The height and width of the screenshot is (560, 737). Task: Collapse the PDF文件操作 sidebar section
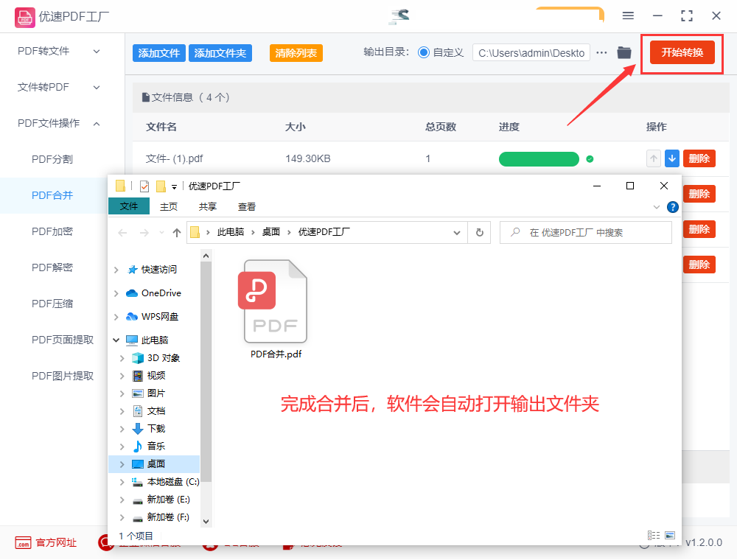pos(97,124)
